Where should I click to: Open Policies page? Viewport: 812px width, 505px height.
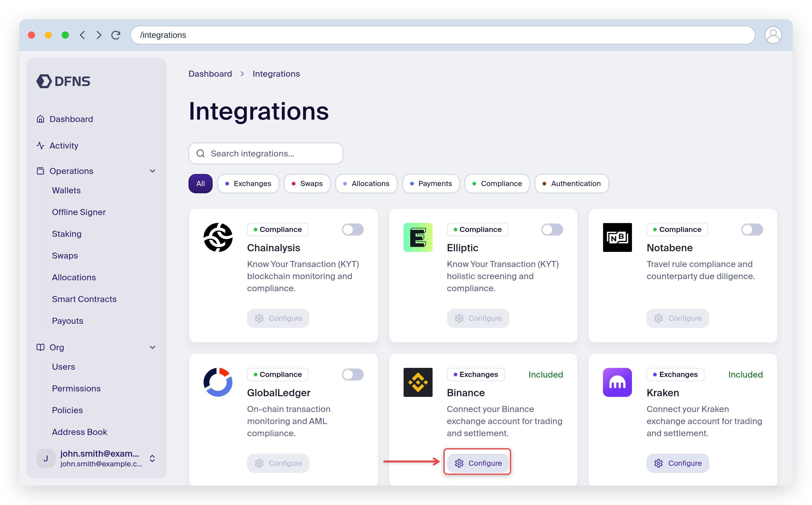coord(67,410)
